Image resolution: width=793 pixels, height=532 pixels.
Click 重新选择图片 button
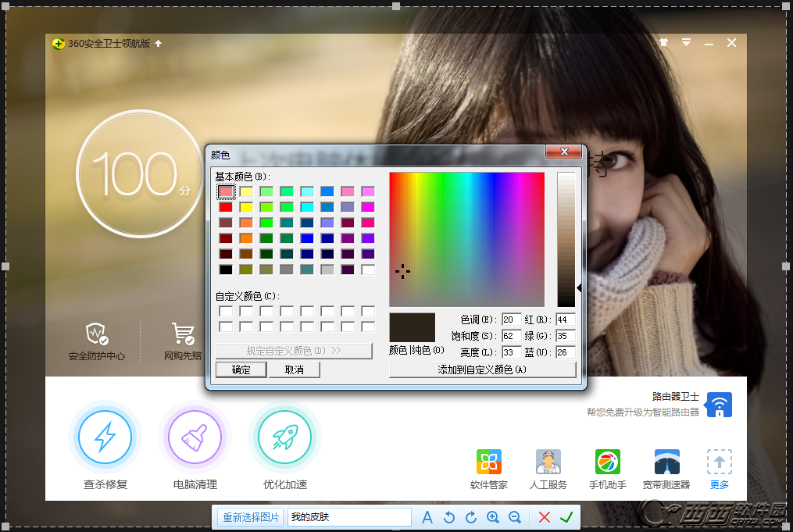pyautogui.click(x=250, y=517)
